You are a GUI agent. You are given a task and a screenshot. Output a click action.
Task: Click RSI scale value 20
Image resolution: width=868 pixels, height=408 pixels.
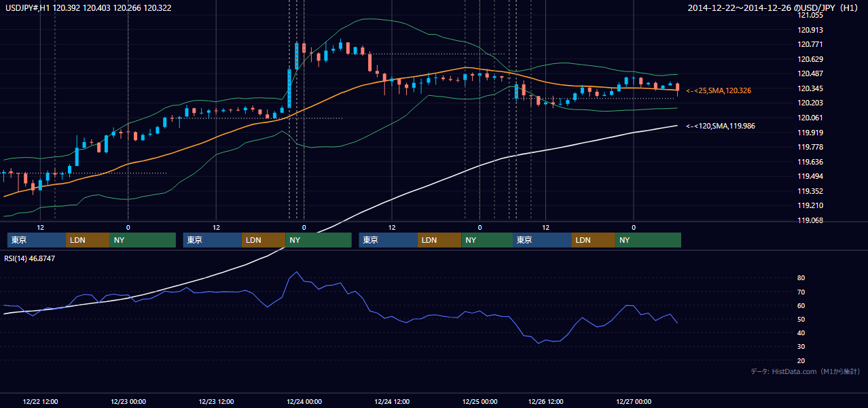[801, 360]
